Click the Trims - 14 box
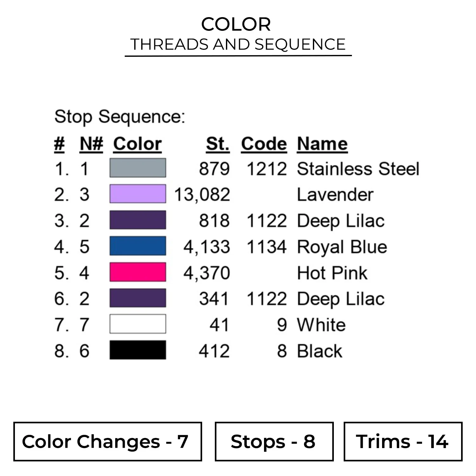476x476 pixels. (x=403, y=441)
